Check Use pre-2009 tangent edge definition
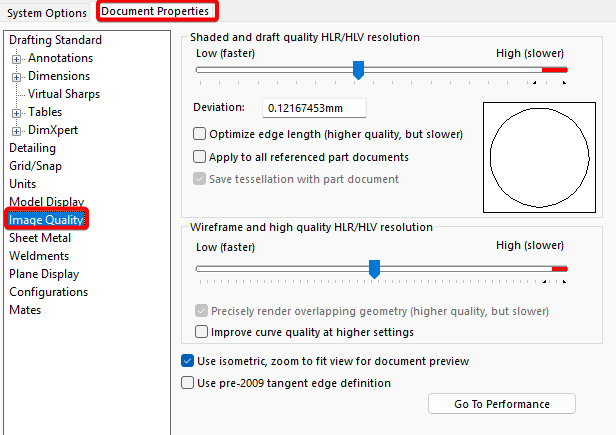 click(x=187, y=382)
